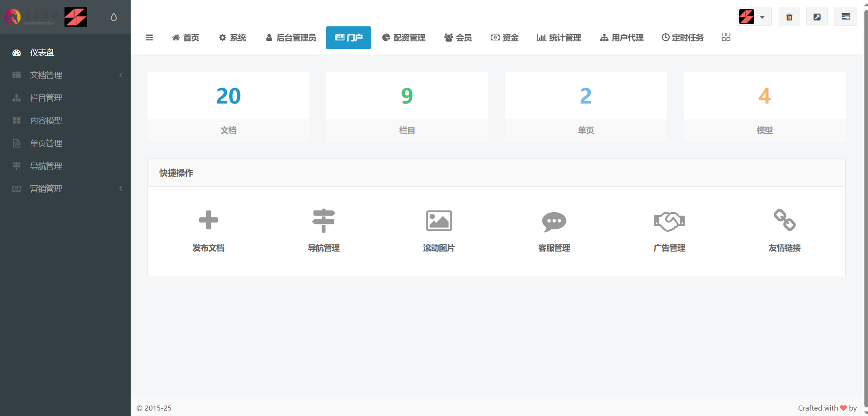Open 导航管理 signpost shortcut icon
Screen dimensions: 868x416
click(x=324, y=220)
